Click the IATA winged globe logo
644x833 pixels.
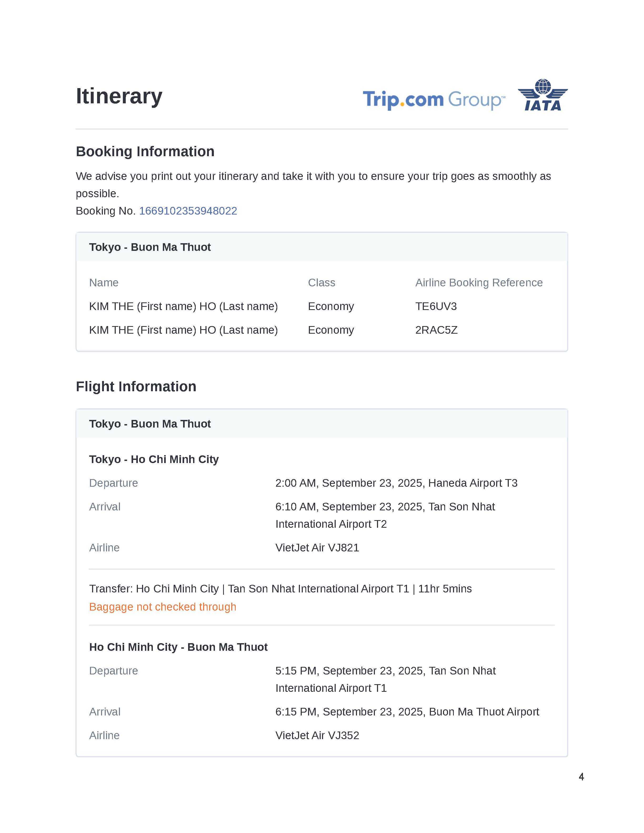[x=542, y=95]
